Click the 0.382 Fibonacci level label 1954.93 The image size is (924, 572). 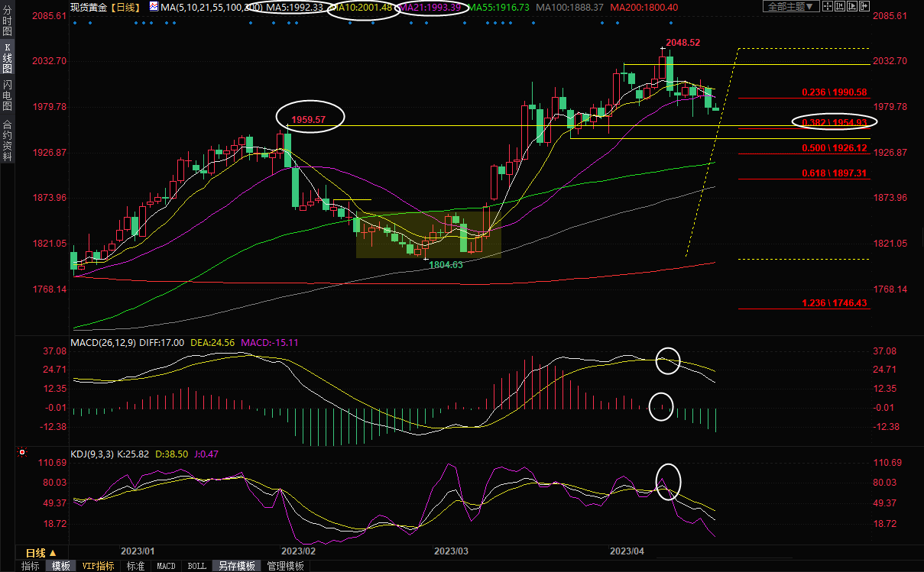tap(834, 122)
